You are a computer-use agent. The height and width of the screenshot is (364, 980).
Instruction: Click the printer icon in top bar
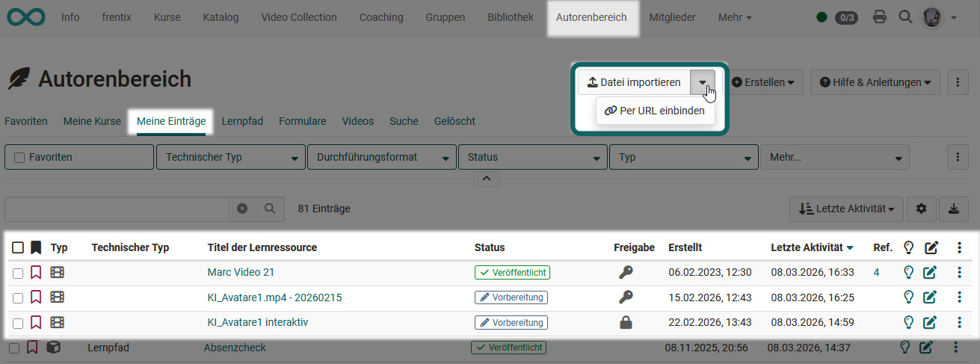point(880,17)
